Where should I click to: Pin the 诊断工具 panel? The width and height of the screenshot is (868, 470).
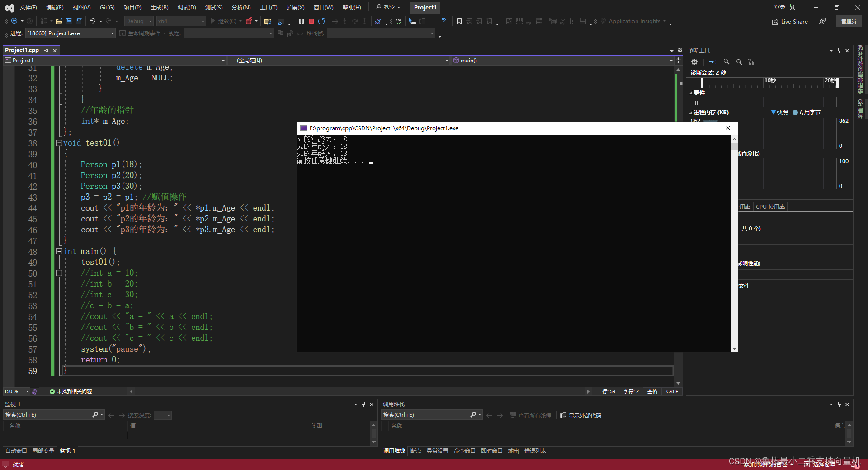[840, 50]
